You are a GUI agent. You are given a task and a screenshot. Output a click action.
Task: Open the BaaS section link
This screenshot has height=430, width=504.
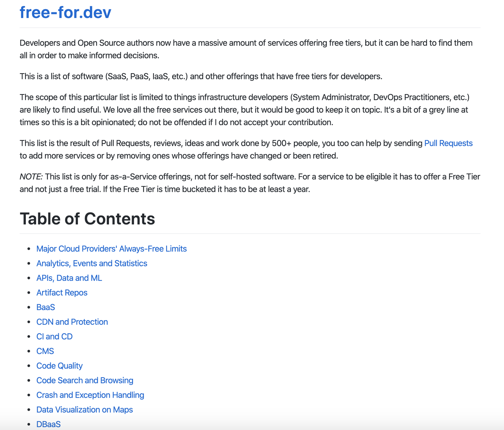point(46,307)
